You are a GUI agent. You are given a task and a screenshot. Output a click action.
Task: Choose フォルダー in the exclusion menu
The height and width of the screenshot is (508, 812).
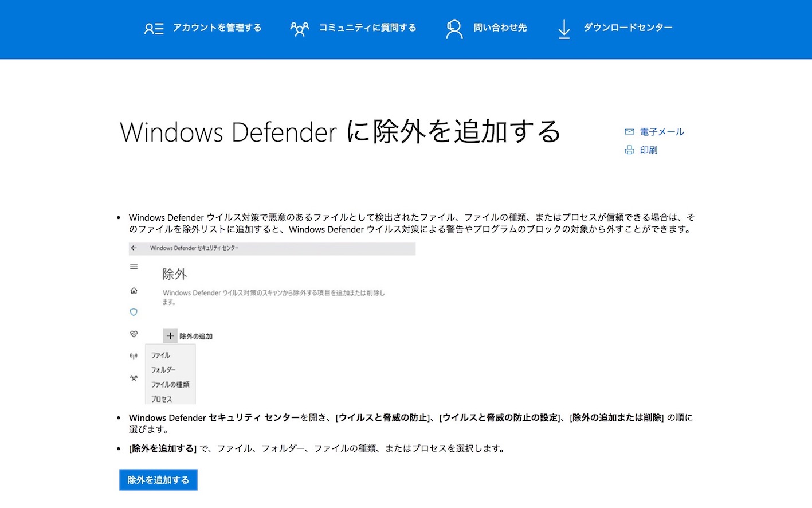[163, 370]
